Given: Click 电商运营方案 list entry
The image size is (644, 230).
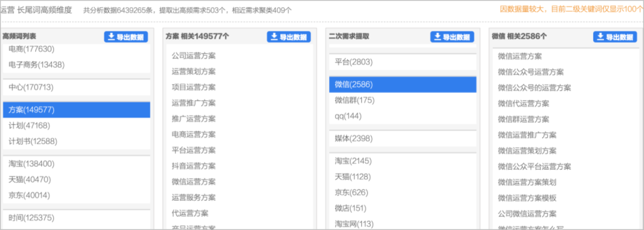Looking at the screenshot, I should point(193,134).
